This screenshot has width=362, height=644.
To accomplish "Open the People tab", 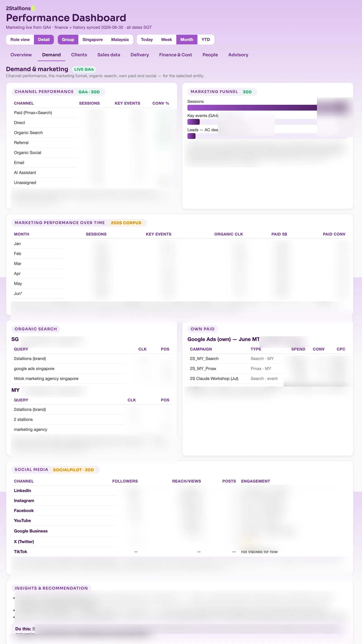I will click(210, 55).
